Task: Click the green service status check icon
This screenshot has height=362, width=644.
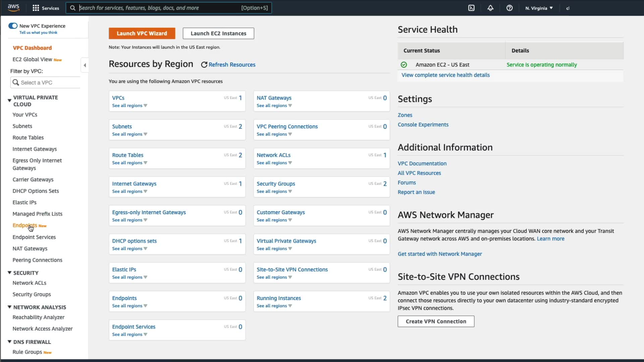Action: click(404, 65)
